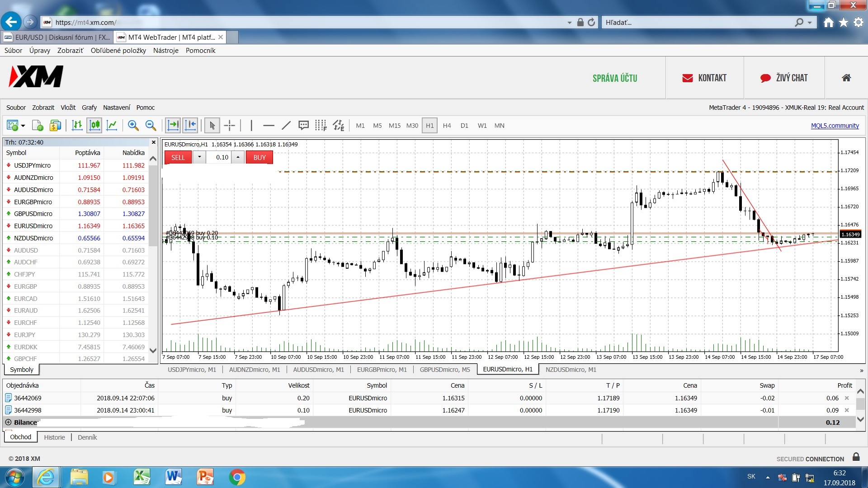Switch to line chart view
868x488 pixels.
pos(112,126)
